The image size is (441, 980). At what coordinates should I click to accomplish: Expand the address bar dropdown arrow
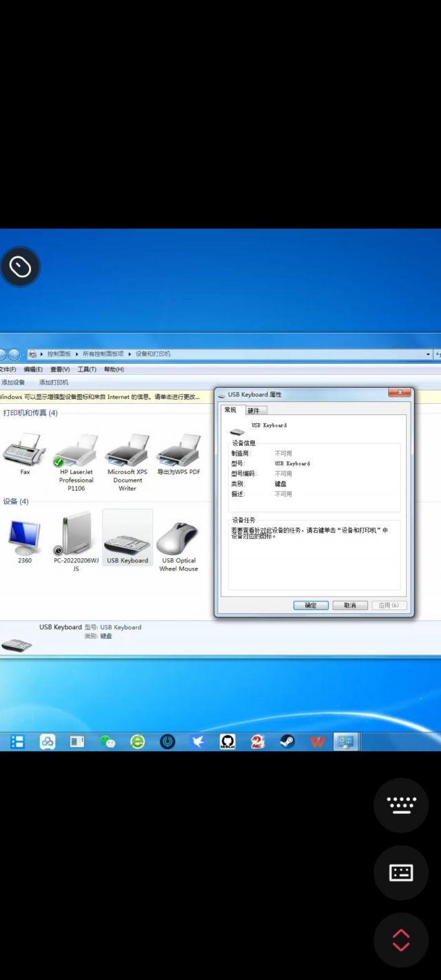[x=429, y=354]
